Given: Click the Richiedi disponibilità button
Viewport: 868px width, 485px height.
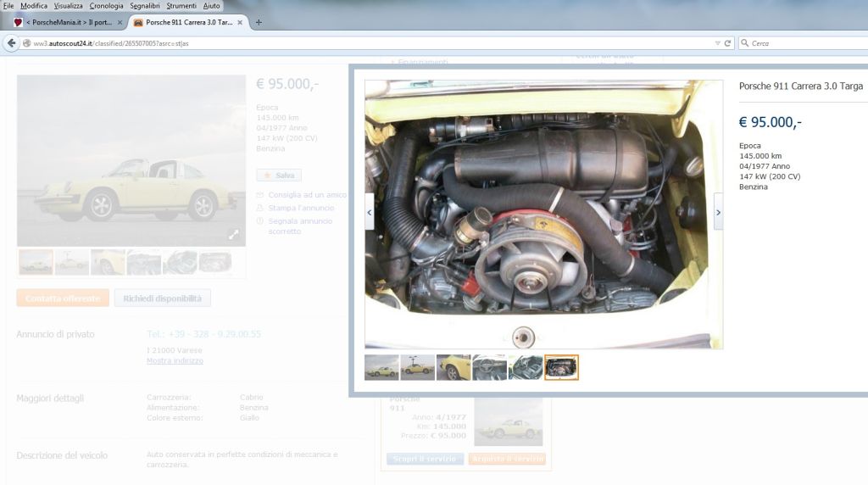Looking at the screenshot, I should coord(162,298).
